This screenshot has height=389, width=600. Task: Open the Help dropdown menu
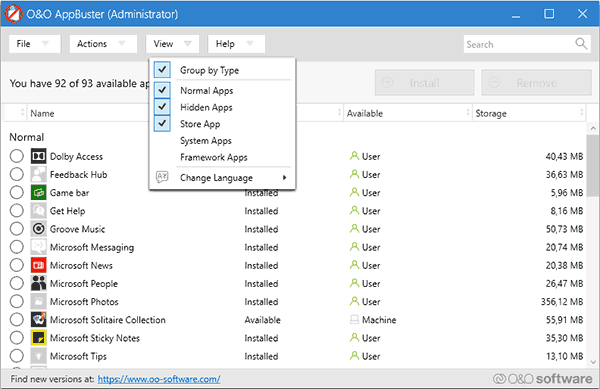tap(236, 44)
